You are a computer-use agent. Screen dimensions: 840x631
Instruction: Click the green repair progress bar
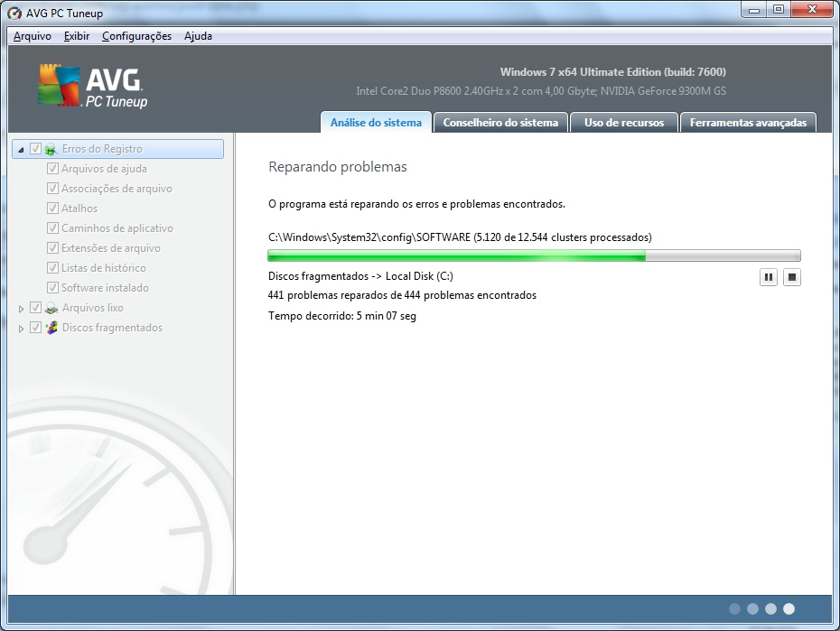(x=534, y=255)
